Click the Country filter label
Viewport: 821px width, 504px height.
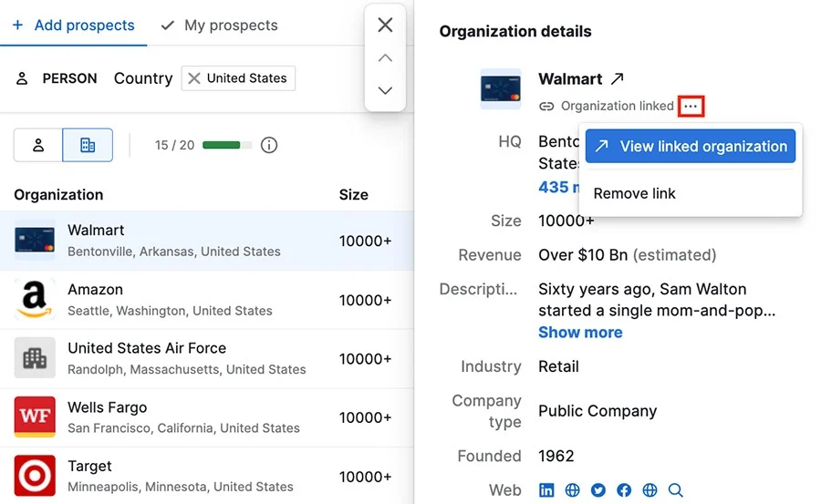(x=143, y=78)
